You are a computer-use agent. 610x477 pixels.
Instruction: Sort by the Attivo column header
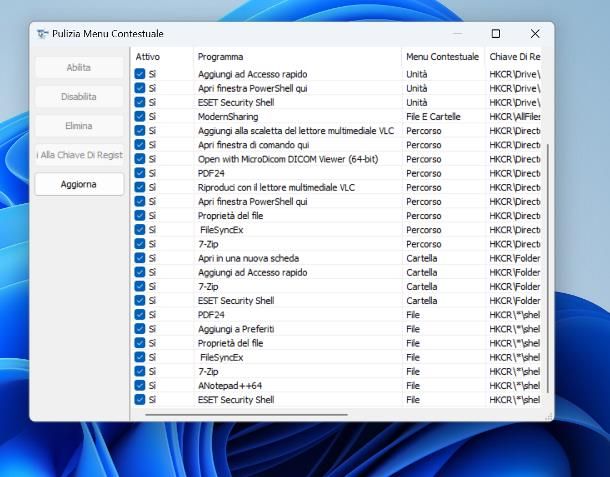(147, 57)
